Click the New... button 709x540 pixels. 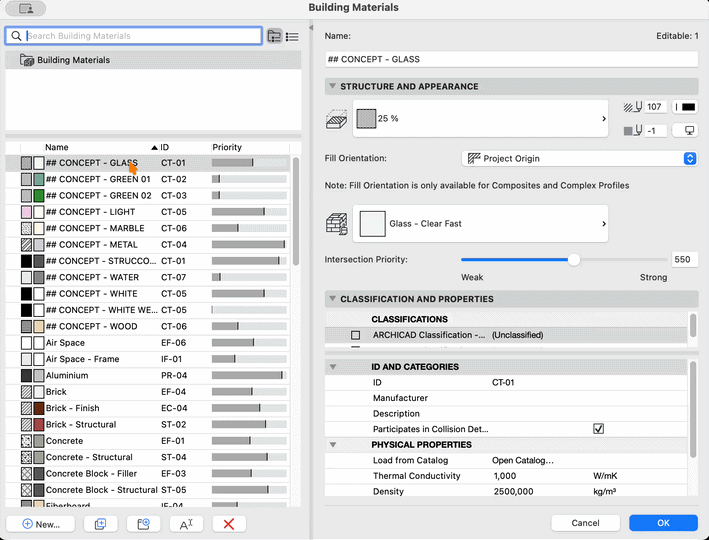point(41,524)
